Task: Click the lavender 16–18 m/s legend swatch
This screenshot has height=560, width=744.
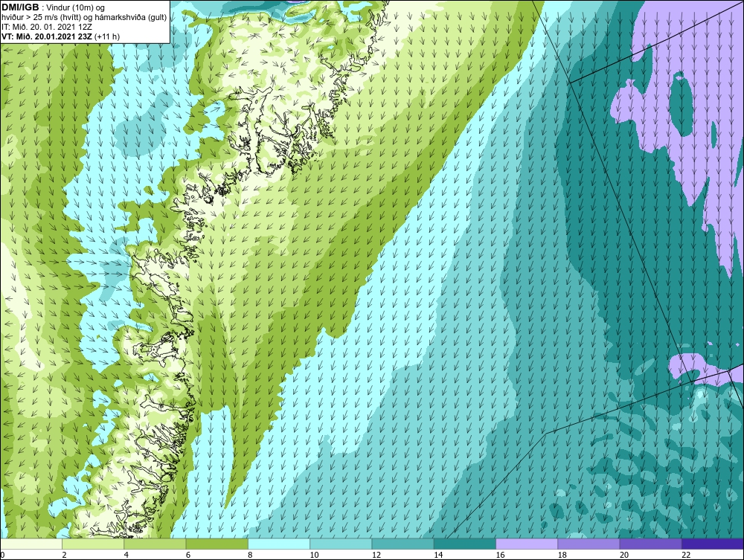Action: click(x=527, y=544)
